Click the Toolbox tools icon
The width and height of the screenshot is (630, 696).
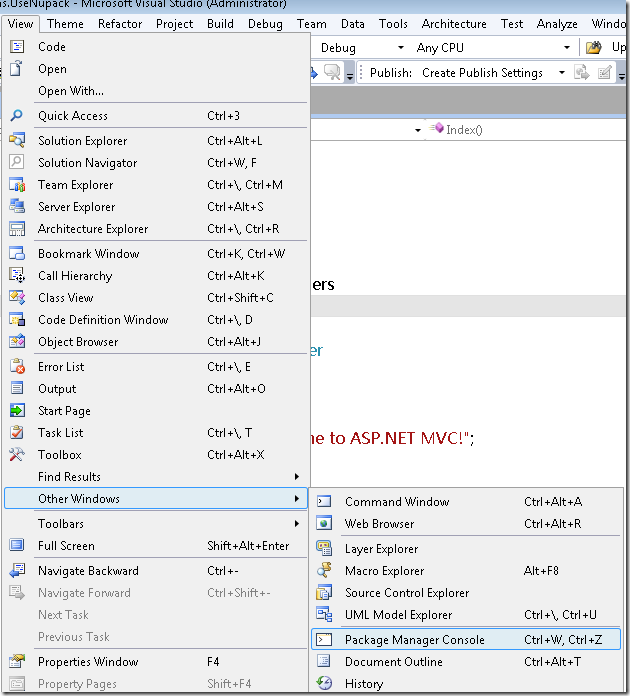pos(17,455)
